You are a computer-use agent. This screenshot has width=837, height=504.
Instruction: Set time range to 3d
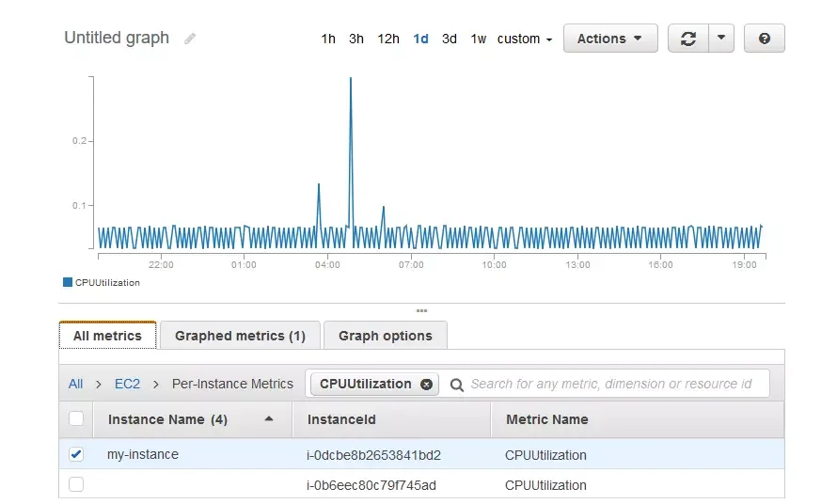pyautogui.click(x=450, y=39)
